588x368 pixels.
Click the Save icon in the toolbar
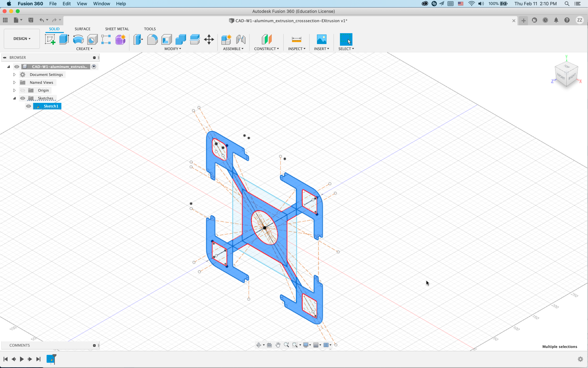pyautogui.click(x=31, y=20)
